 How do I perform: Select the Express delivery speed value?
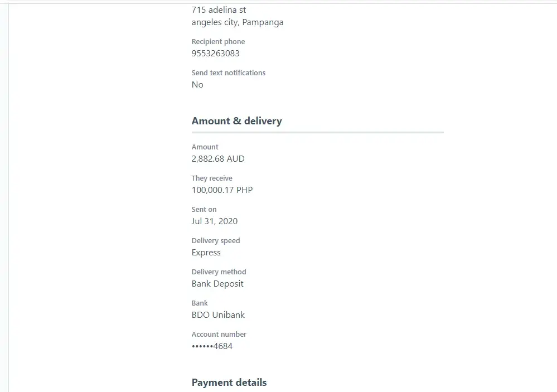point(206,253)
